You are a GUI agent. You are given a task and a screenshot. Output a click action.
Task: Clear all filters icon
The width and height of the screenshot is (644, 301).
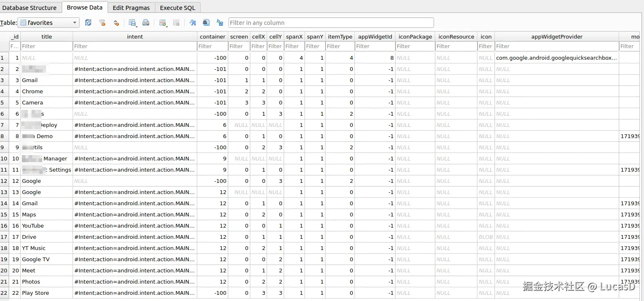pos(102,23)
